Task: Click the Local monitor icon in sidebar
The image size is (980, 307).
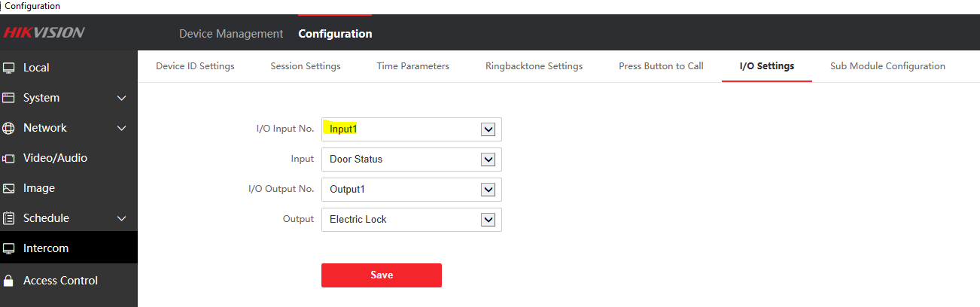Action: tap(9, 68)
